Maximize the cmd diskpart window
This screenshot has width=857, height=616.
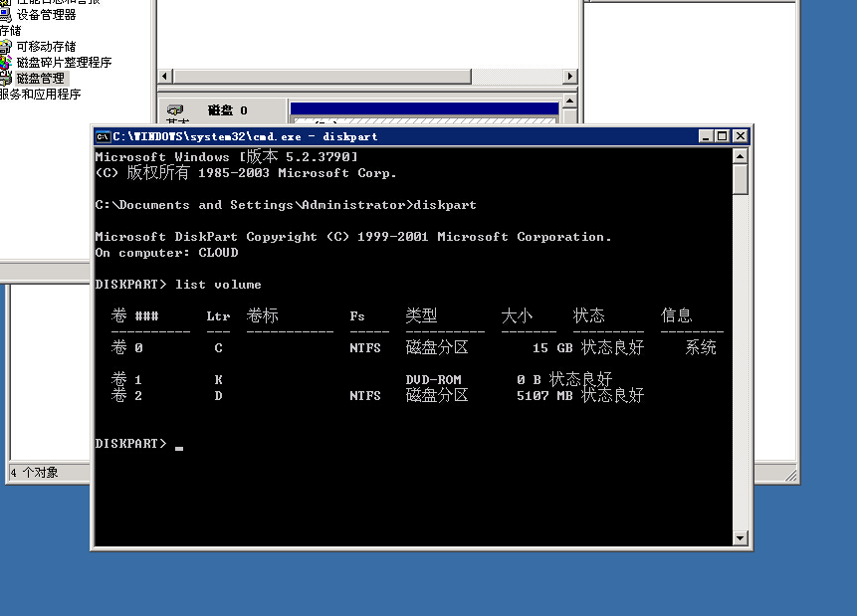tap(723, 136)
